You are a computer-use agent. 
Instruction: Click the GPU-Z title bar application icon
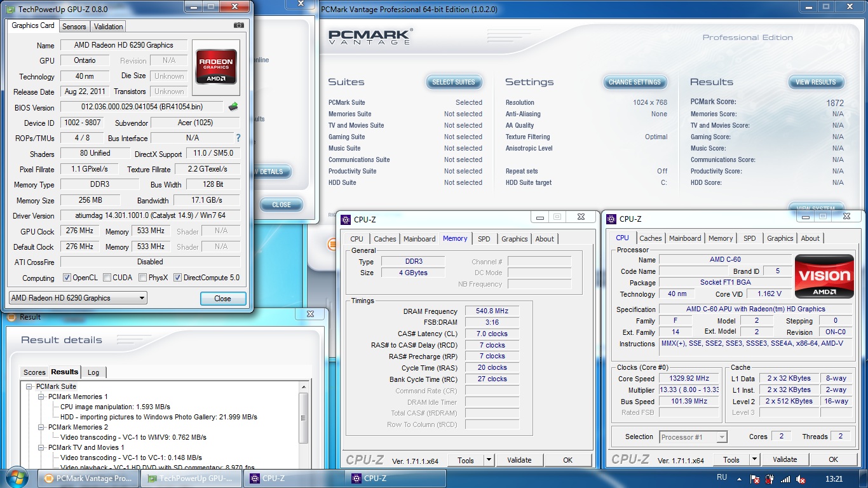pyautogui.click(x=10, y=9)
